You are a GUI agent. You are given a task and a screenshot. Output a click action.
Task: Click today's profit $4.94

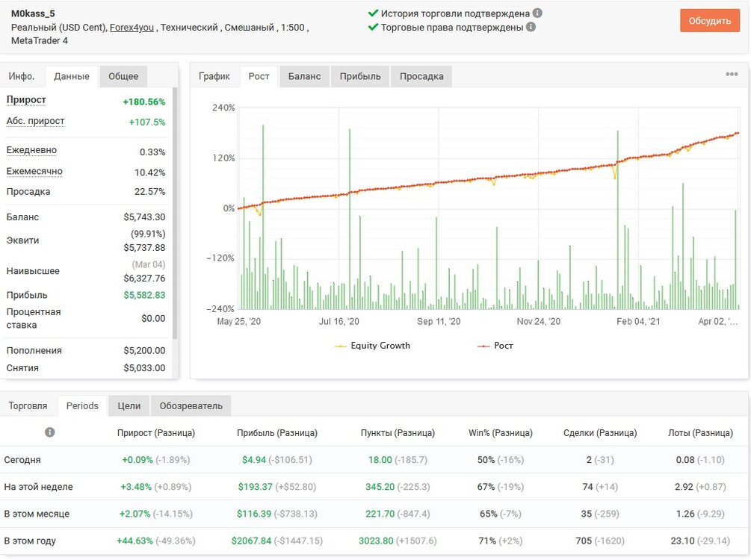tap(254, 460)
